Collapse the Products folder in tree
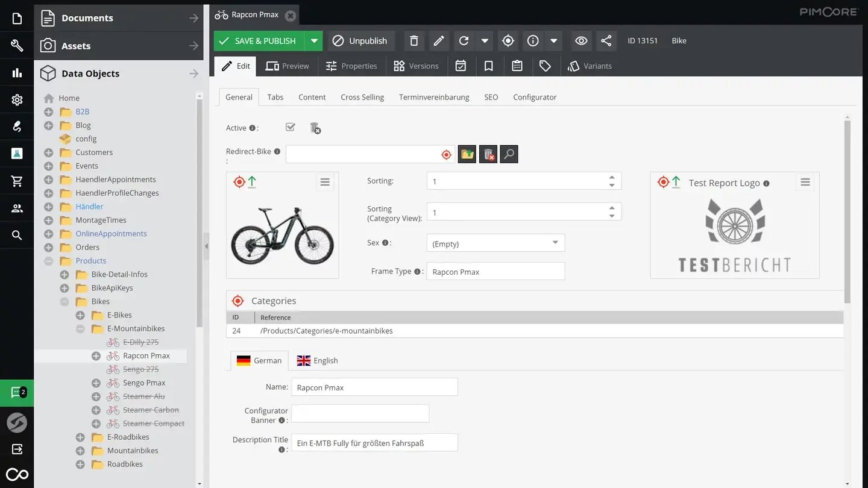The height and width of the screenshot is (488, 868). (x=49, y=261)
